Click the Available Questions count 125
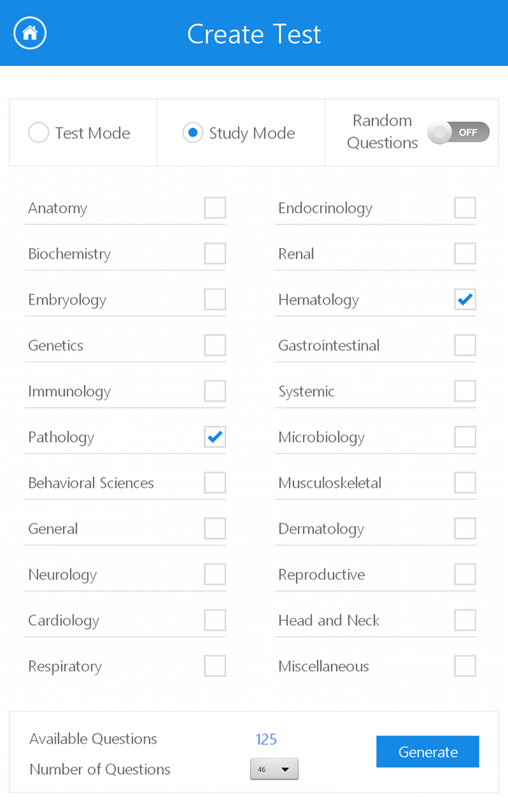Screen dimensions: 508x812 click(266, 738)
